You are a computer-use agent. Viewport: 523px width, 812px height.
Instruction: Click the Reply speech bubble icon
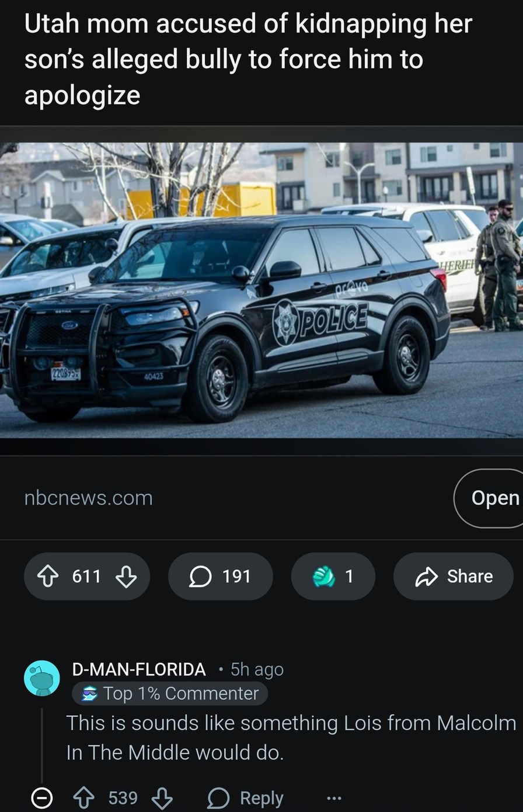pos(219,799)
